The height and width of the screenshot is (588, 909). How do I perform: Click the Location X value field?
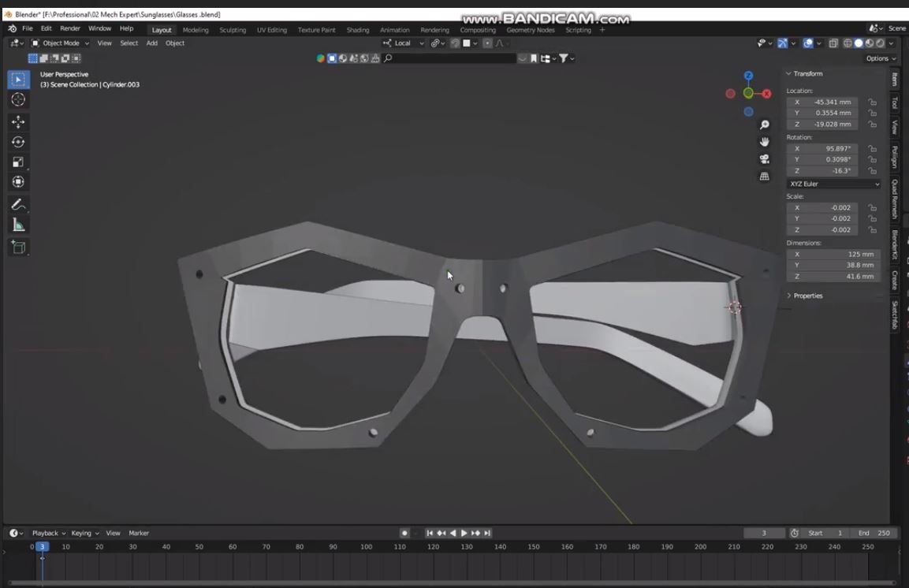822,102
